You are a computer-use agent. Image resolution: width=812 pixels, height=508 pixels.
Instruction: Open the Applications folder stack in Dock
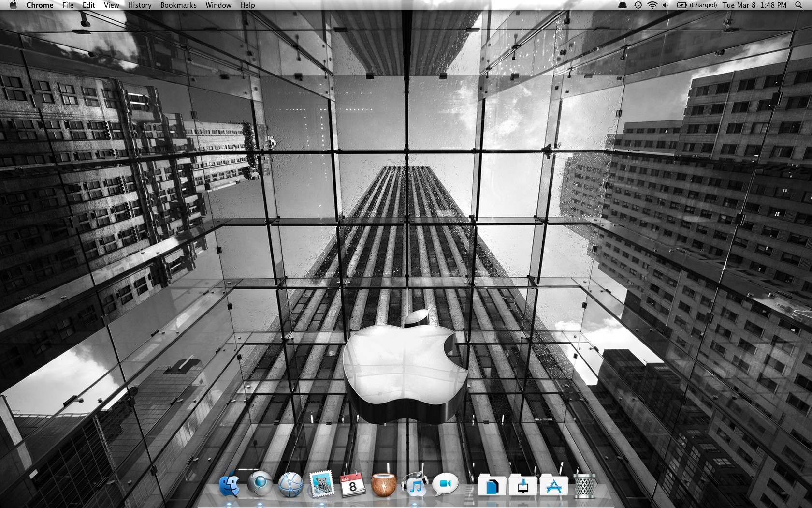tap(553, 485)
